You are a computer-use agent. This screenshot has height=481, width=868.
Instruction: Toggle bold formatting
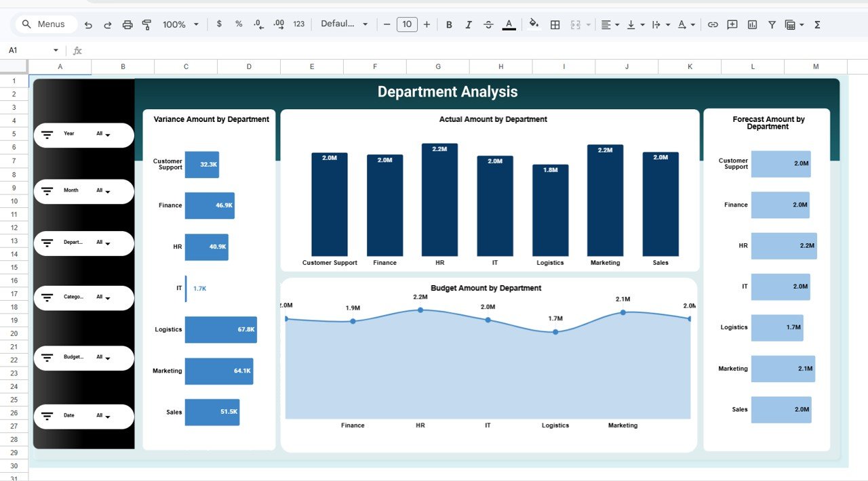click(449, 24)
